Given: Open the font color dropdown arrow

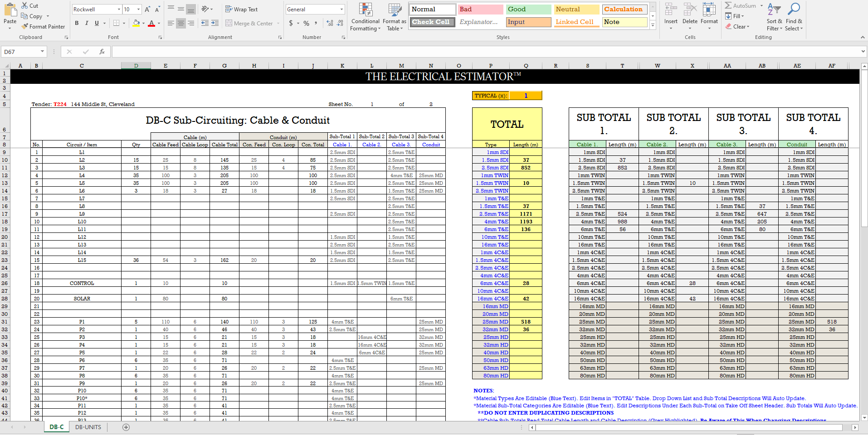Looking at the screenshot, I should 159,23.
